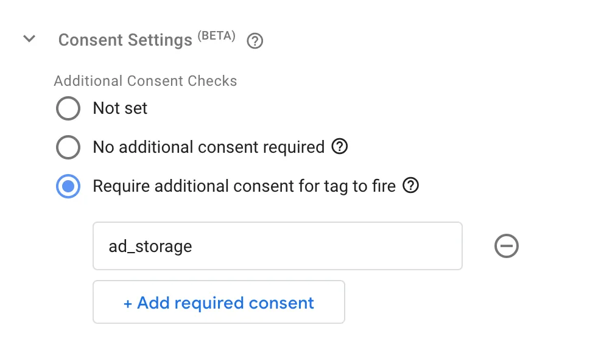Show help for 'Require additional consent for tag to fire'
The height and width of the screenshot is (364, 615).
[x=410, y=185]
